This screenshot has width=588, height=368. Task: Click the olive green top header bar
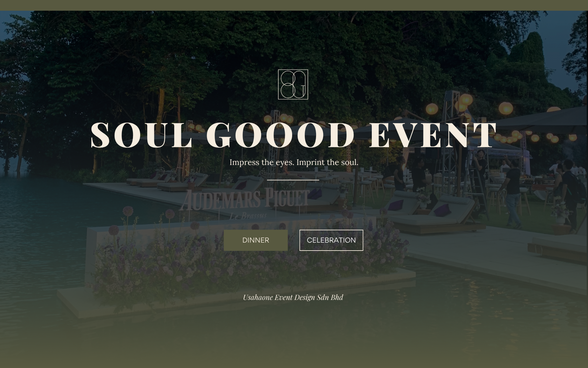tap(294, 5)
